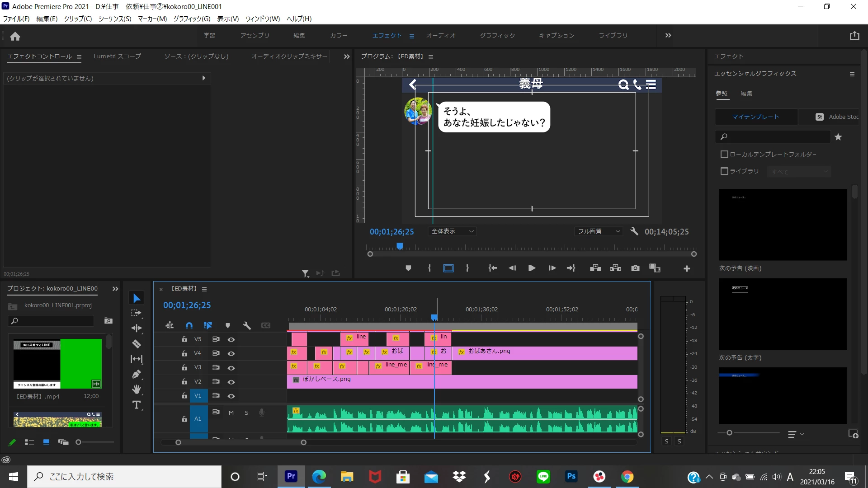Select the Type tool in the tools panel
Viewport: 868px width, 488px height.
[137, 405]
